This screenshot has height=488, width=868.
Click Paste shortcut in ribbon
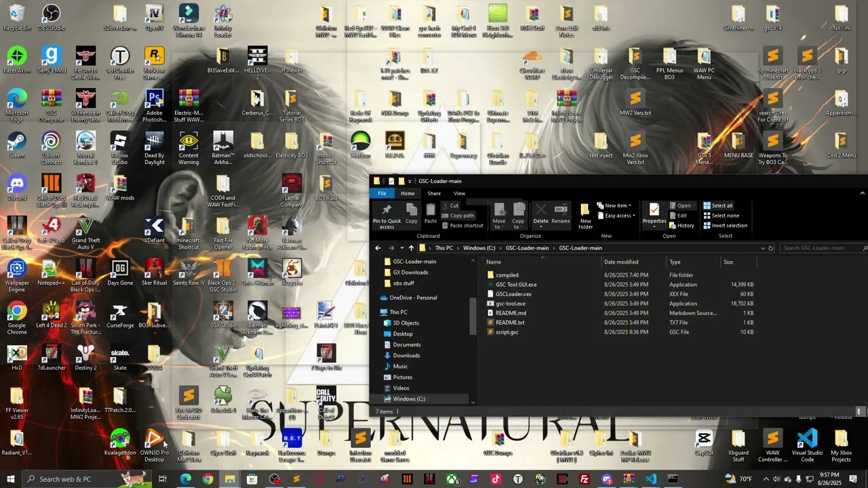tap(462, 226)
